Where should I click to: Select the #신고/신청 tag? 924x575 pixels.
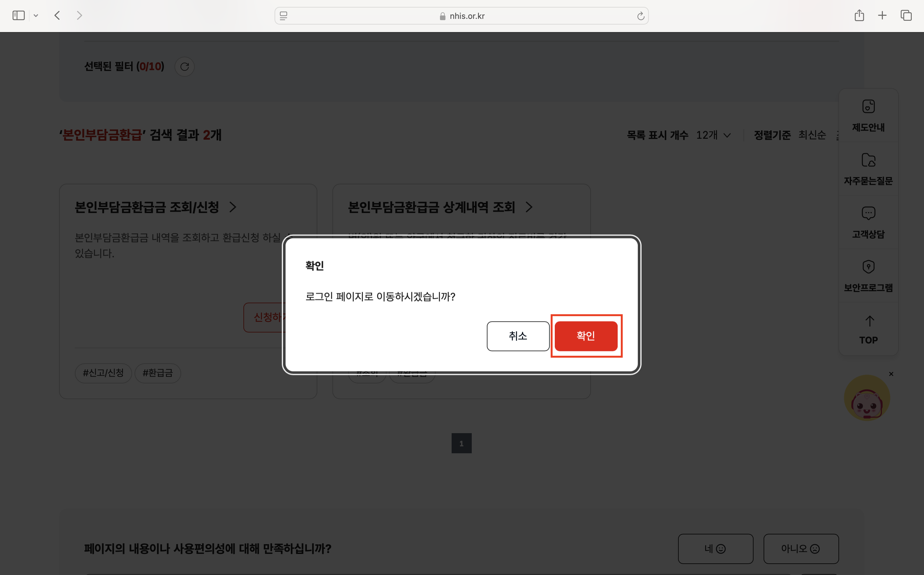click(x=103, y=373)
